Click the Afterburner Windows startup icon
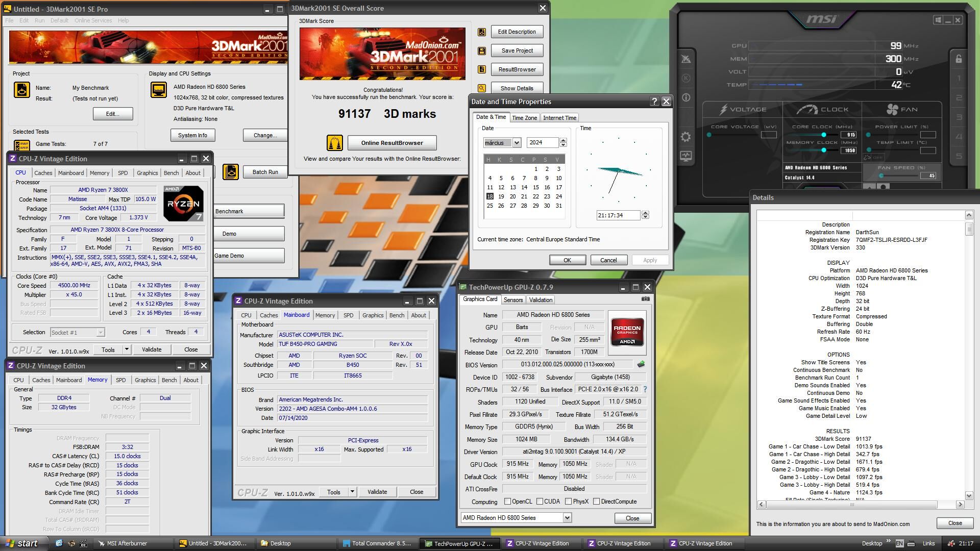 938,20
